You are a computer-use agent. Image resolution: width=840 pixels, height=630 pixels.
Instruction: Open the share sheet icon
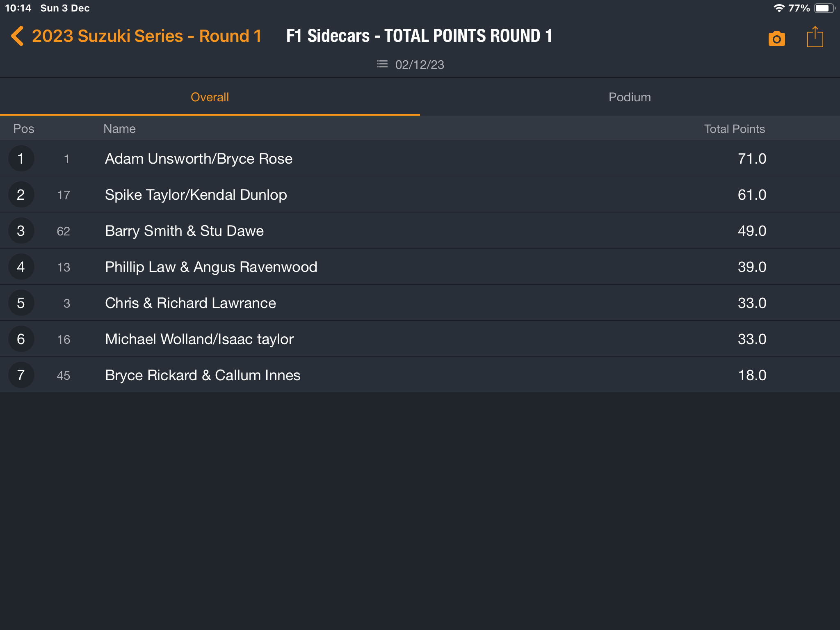pyautogui.click(x=815, y=37)
